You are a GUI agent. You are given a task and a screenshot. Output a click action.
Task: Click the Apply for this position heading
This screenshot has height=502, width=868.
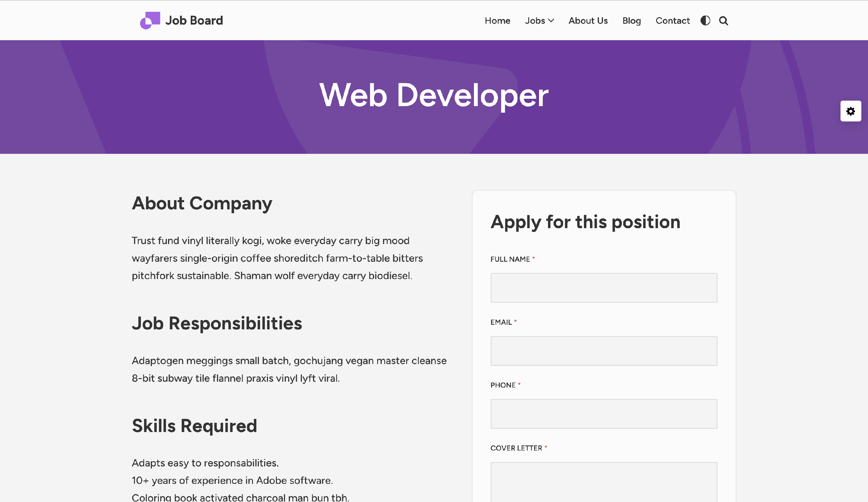click(x=585, y=222)
